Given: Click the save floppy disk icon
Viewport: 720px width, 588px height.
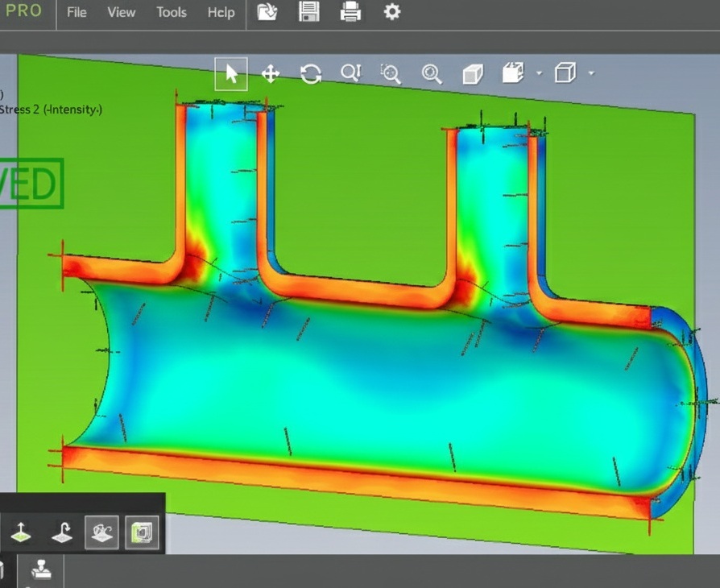Looking at the screenshot, I should [308, 12].
